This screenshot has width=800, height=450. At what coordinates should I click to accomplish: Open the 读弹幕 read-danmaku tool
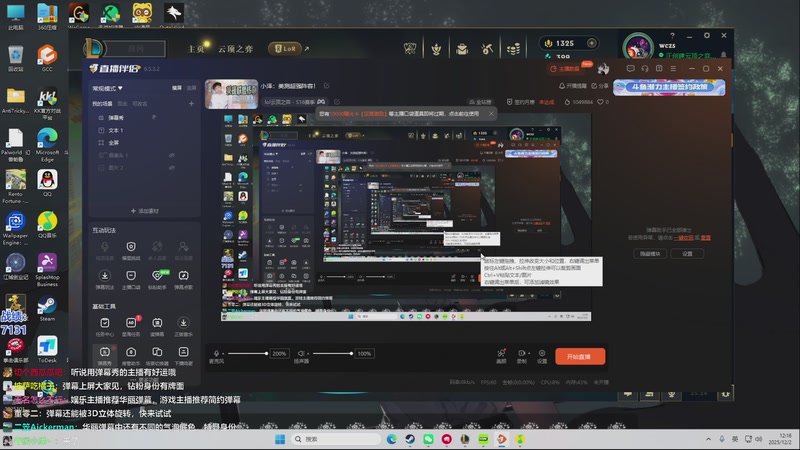[x=157, y=327]
